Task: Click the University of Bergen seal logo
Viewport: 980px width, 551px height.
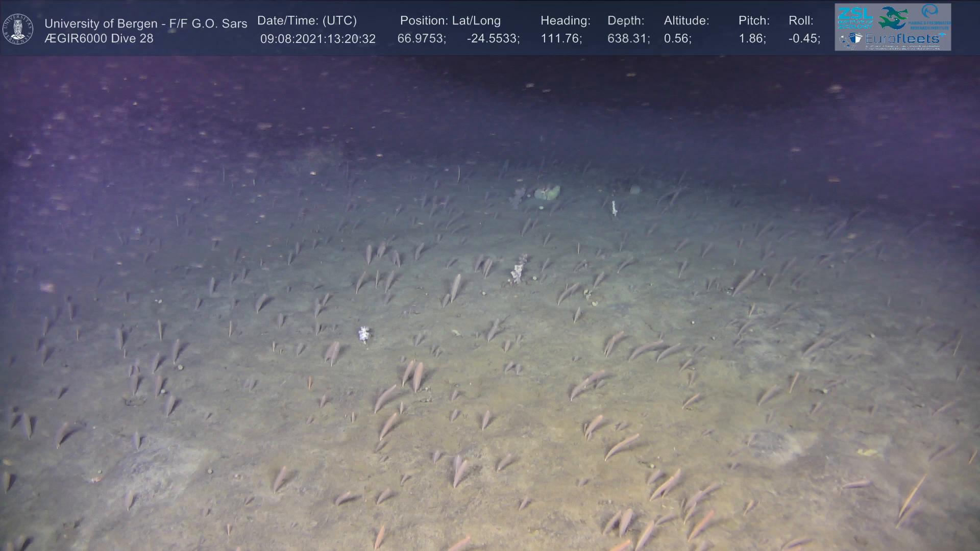Action: tap(18, 29)
